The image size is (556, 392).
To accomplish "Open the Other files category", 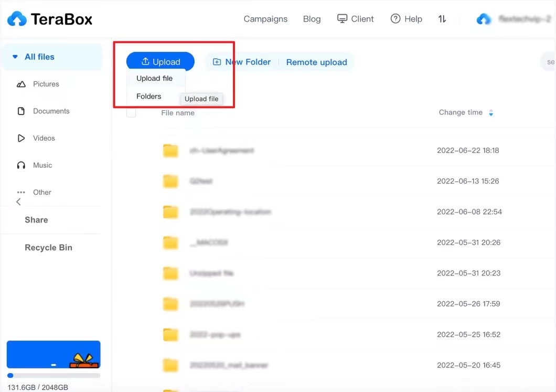I will 22,192.
